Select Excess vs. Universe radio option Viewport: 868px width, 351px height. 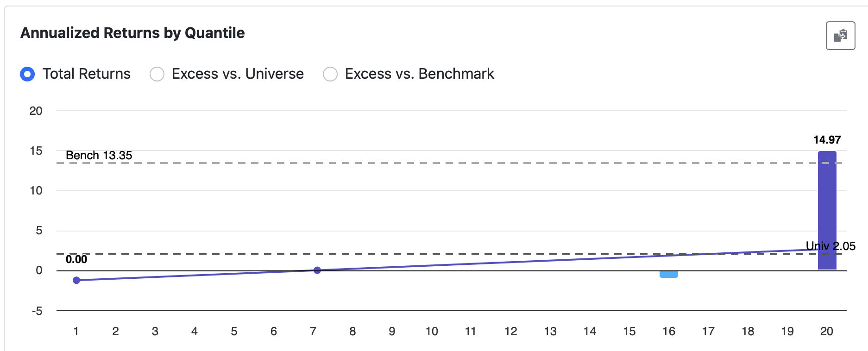click(157, 74)
